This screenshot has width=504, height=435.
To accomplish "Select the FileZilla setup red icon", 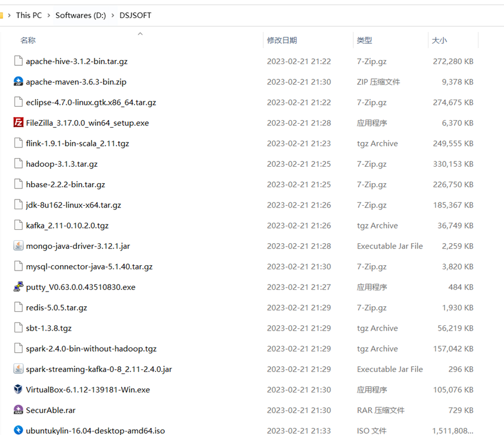I will (x=18, y=122).
